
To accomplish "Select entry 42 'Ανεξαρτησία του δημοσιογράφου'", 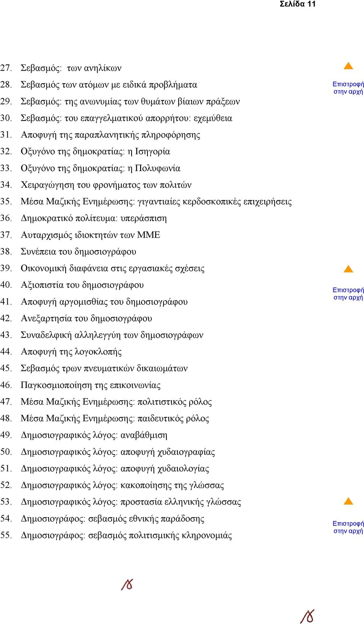I will click(x=86, y=318).
